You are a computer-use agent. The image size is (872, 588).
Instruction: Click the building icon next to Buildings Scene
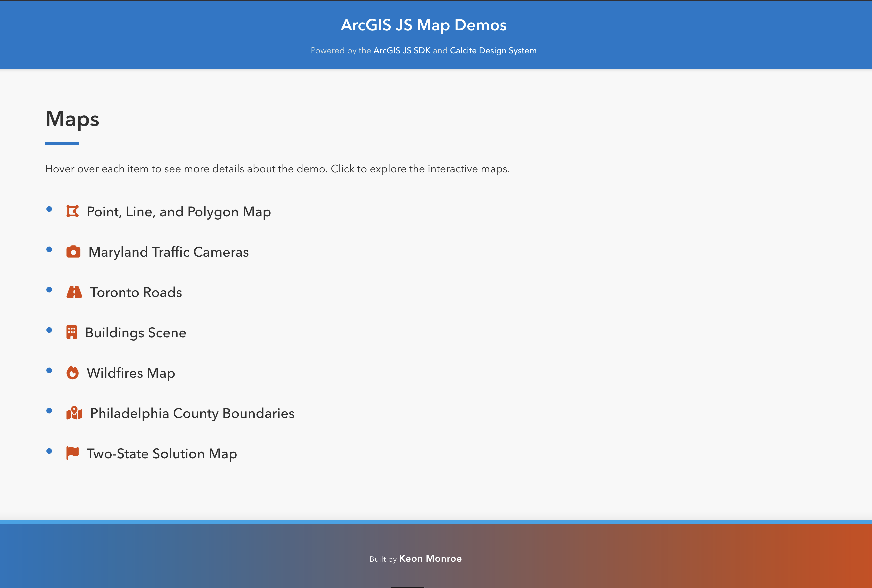(x=72, y=332)
